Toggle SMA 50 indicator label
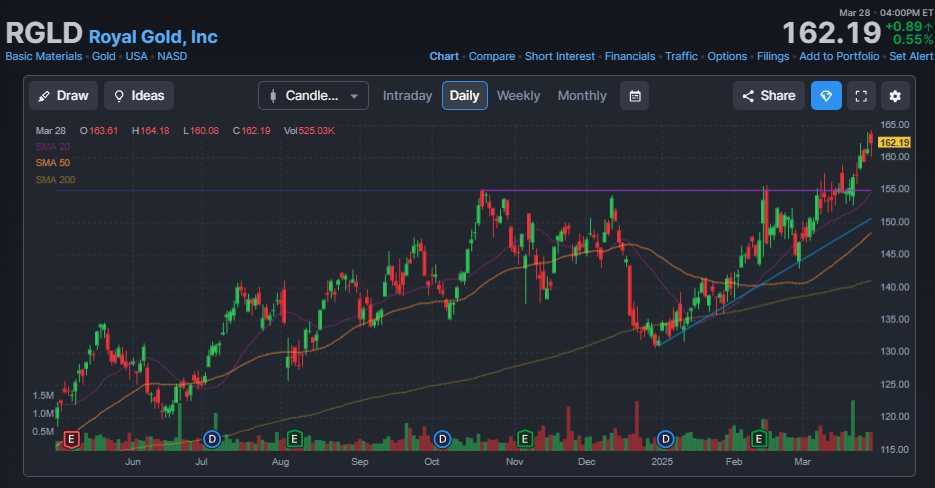 (52, 163)
